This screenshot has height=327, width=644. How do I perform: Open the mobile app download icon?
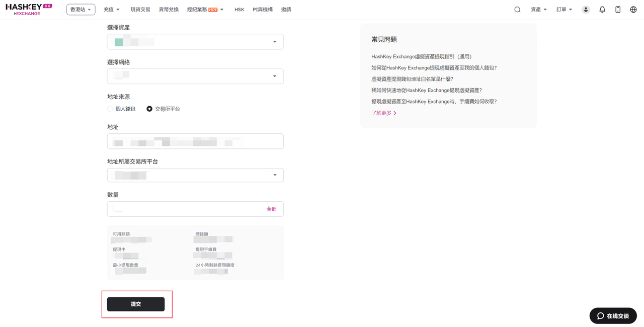click(x=618, y=10)
